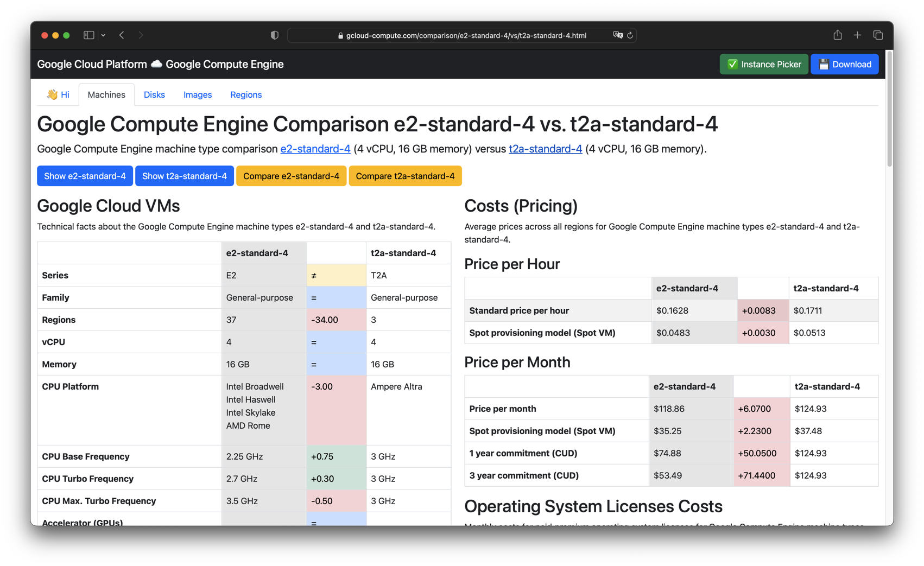Select the $74.88 one-year commitment price

[x=691, y=453]
